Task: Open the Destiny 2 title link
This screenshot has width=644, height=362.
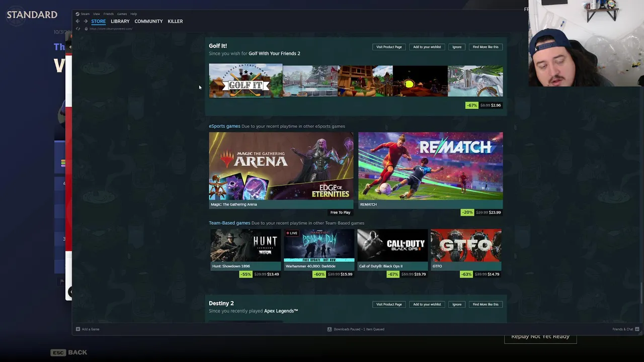Action: [221, 303]
